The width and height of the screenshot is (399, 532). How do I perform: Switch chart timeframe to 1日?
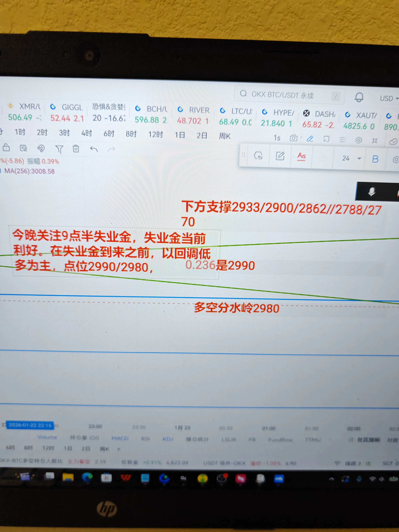(180, 135)
